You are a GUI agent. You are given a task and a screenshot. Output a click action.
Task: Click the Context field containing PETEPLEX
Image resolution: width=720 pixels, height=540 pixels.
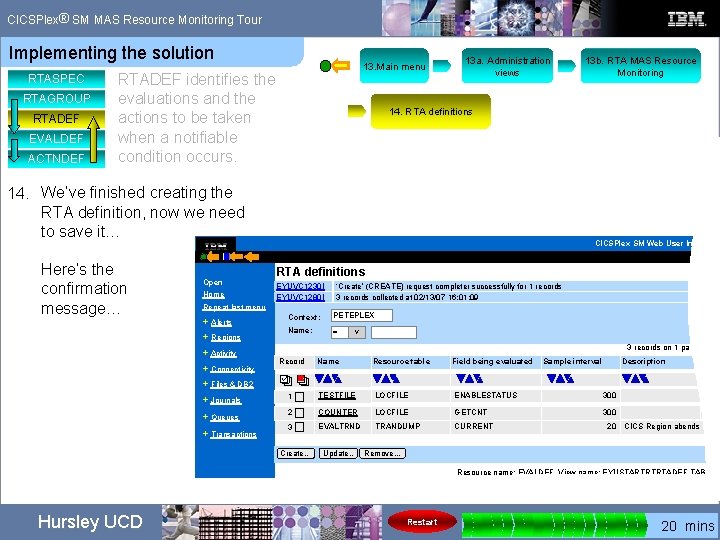pyautogui.click(x=362, y=315)
